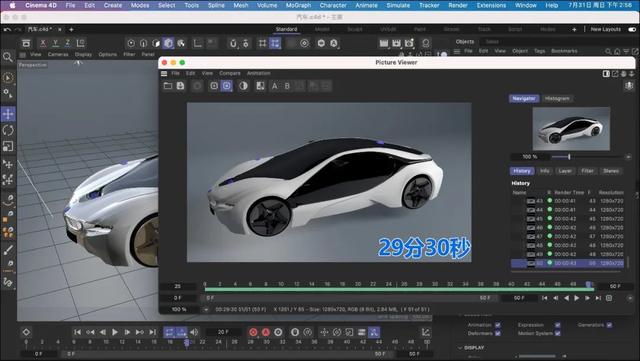Open Animation menu in Picture Viewer
This screenshot has height=361, width=640.
click(x=258, y=74)
